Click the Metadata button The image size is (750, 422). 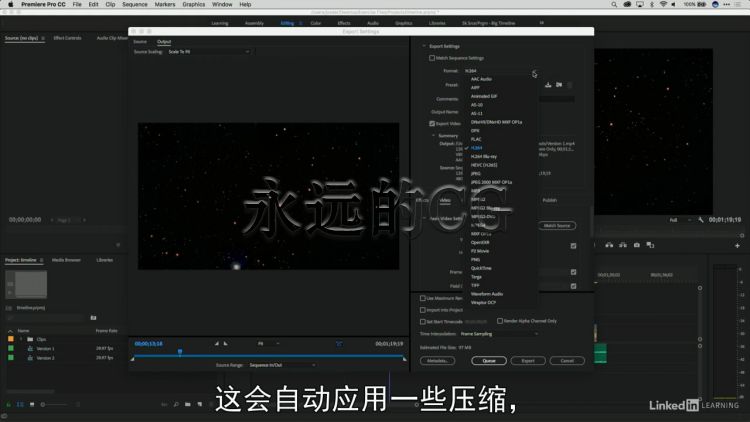(437, 361)
